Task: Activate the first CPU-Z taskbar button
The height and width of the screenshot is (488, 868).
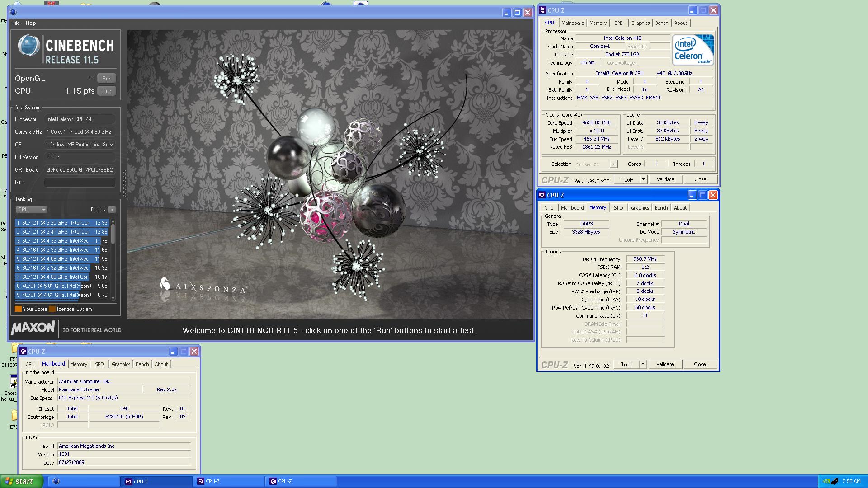Action: 156,482
